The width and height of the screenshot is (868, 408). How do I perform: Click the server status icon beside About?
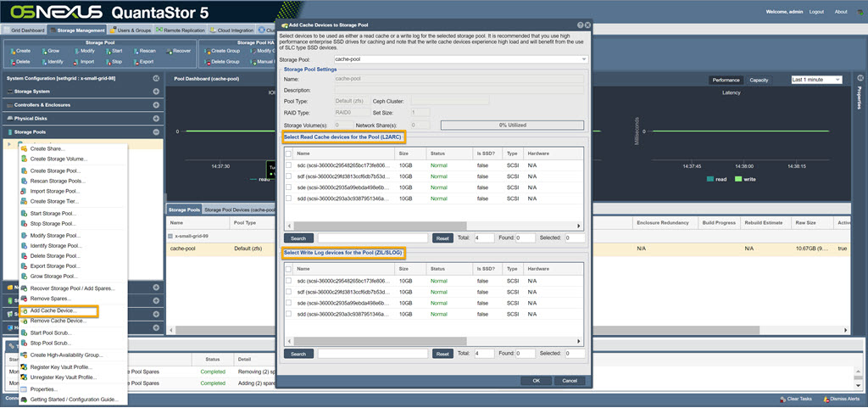click(860, 12)
